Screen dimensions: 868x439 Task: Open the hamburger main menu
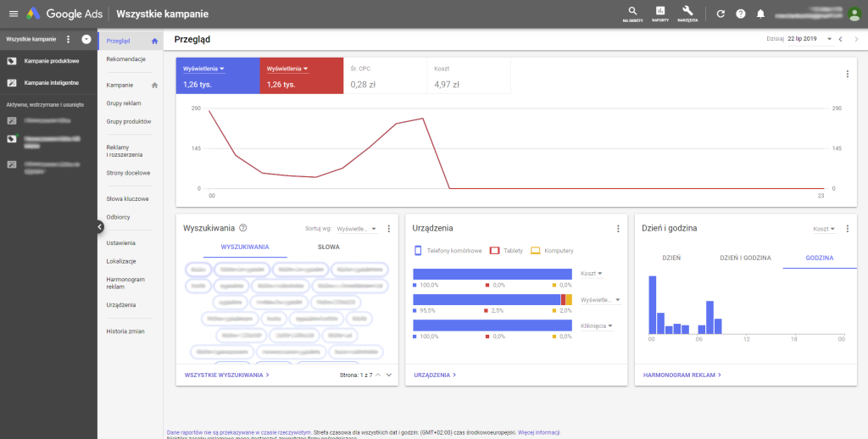tap(13, 14)
